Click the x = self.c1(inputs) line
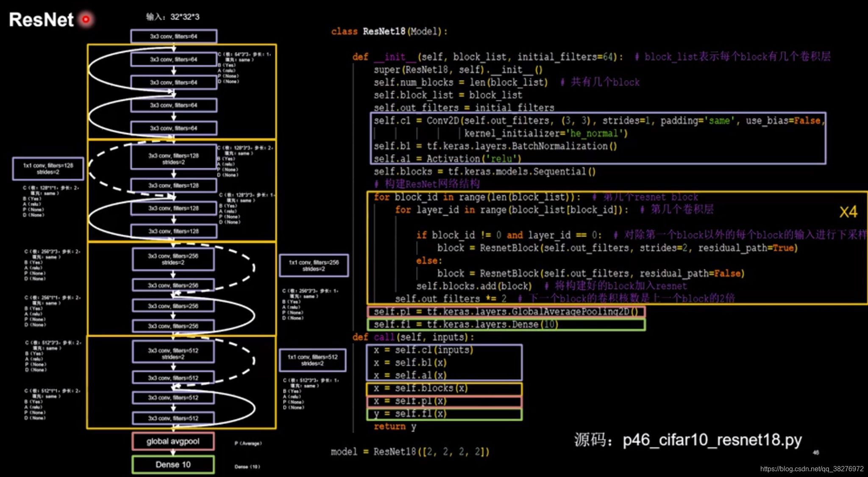868x477 pixels. click(x=423, y=350)
